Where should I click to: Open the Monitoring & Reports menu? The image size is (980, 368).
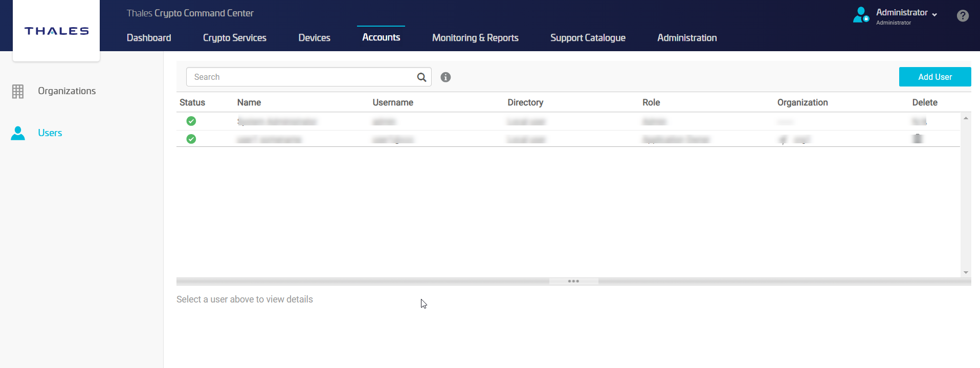475,38
